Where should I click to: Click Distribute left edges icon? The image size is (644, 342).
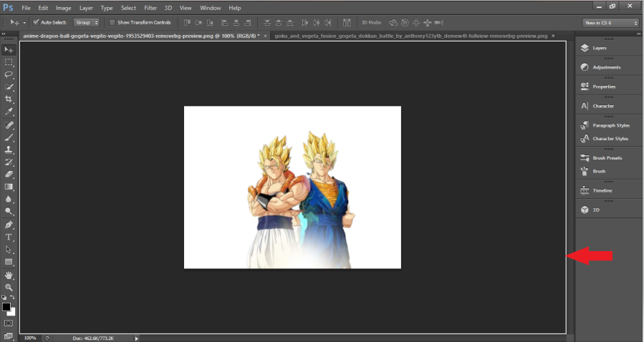(x=304, y=22)
